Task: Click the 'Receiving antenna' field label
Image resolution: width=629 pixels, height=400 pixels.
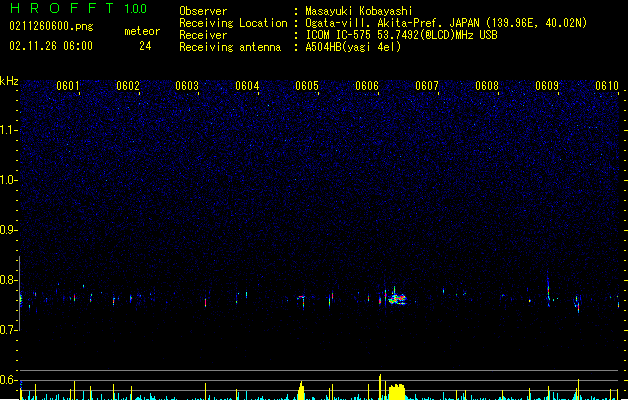Action: [x=230, y=47]
